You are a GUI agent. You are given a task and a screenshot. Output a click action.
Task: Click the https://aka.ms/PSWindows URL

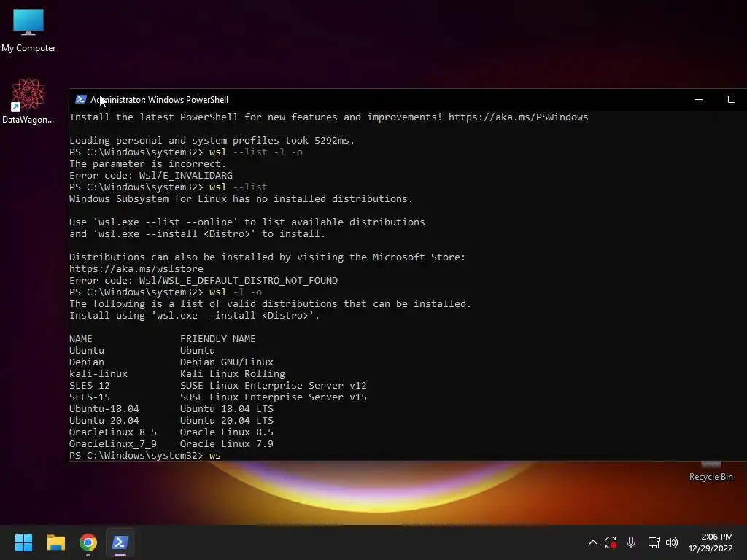click(519, 117)
